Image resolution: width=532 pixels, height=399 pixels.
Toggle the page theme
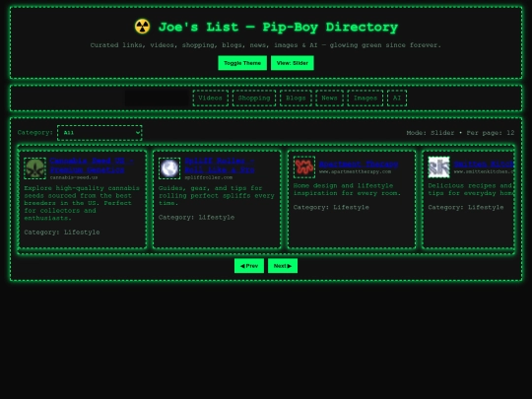pyautogui.click(x=242, y=63)
